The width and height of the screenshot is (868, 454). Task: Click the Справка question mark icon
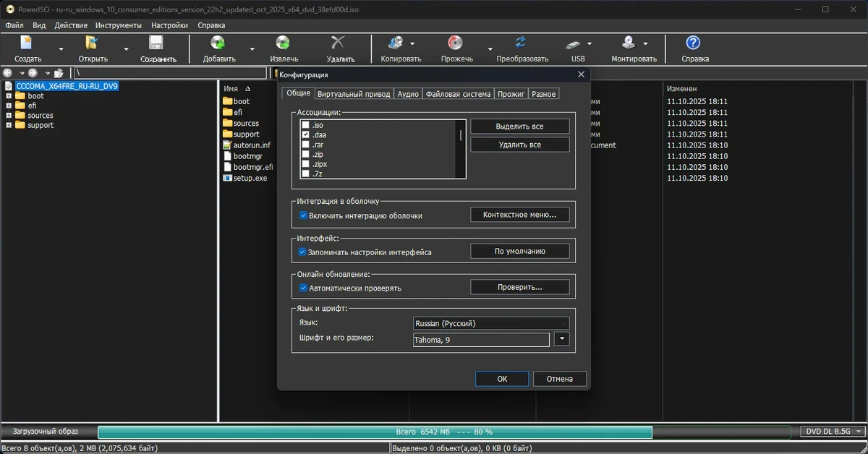(x=693, y=43)
